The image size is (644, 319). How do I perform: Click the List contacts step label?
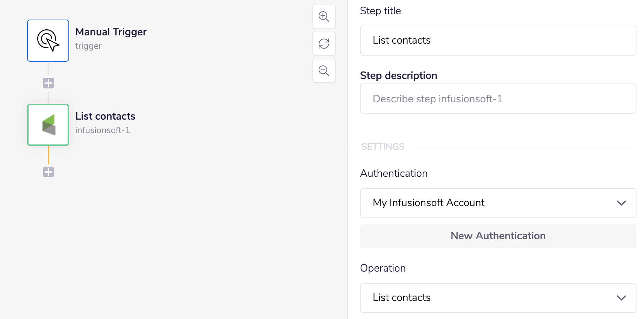click(x=105, y=116)
